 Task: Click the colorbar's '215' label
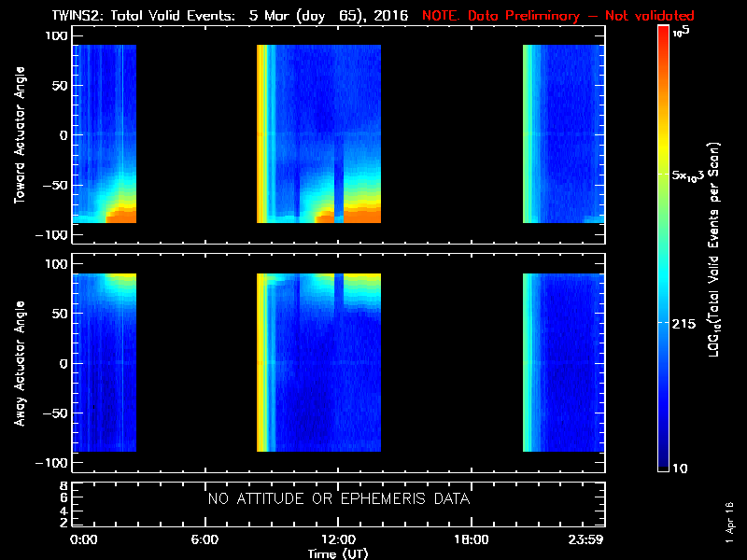[x=684, y=324]
